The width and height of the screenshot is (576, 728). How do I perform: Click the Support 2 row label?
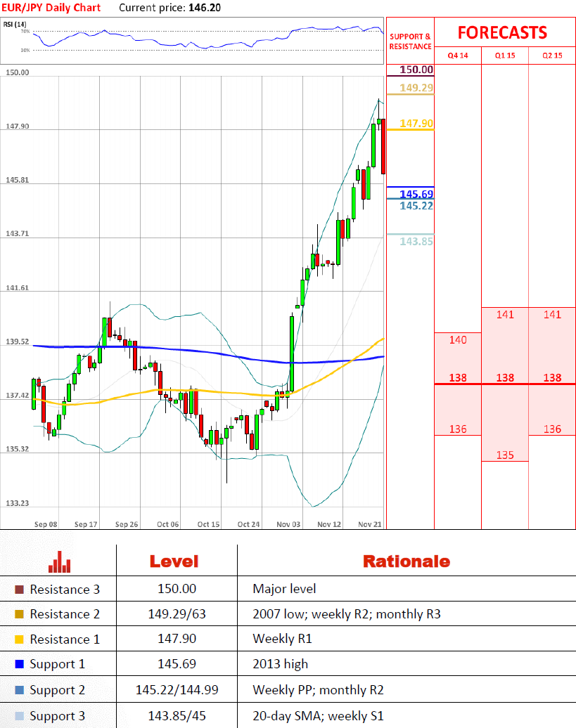57,690
